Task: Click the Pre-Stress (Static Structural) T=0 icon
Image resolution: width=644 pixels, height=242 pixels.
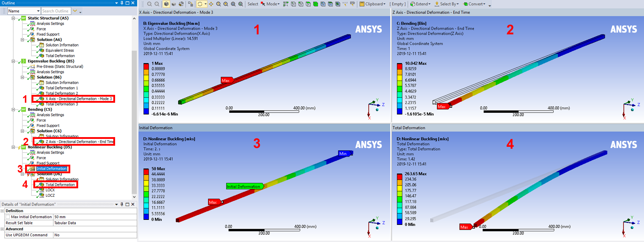Action: point(33,67)
